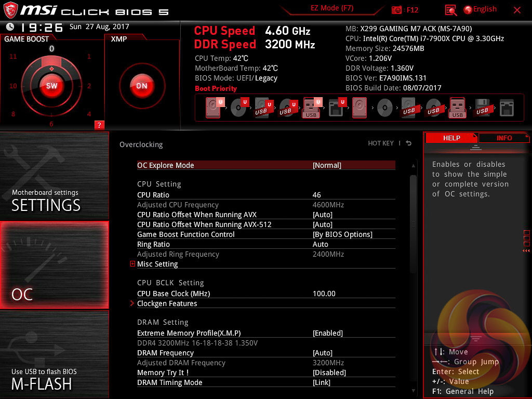Click the triple-arrow panel collapse icon
This screenshot has height=399, width=532.
click(x=526, y=251)
